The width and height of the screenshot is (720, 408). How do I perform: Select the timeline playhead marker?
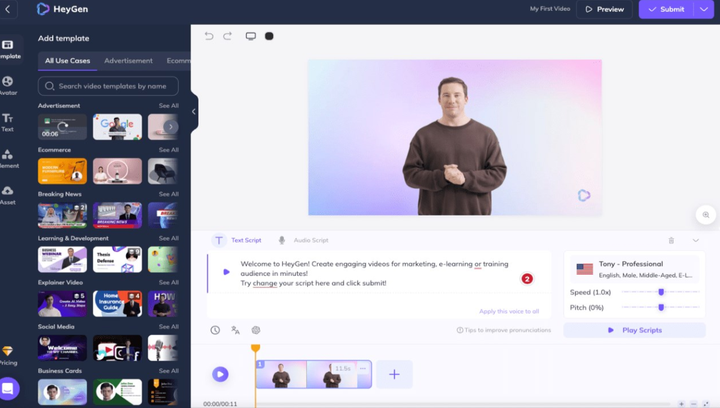pos(255,349)
